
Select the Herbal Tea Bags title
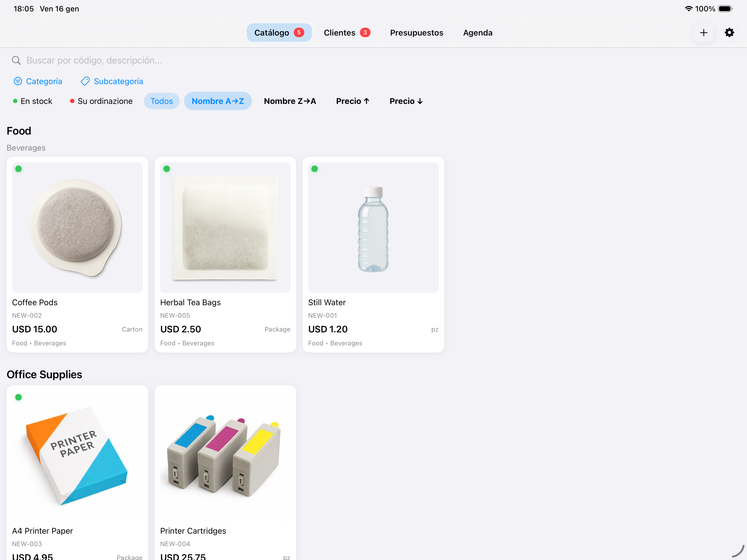pos(191,303)
